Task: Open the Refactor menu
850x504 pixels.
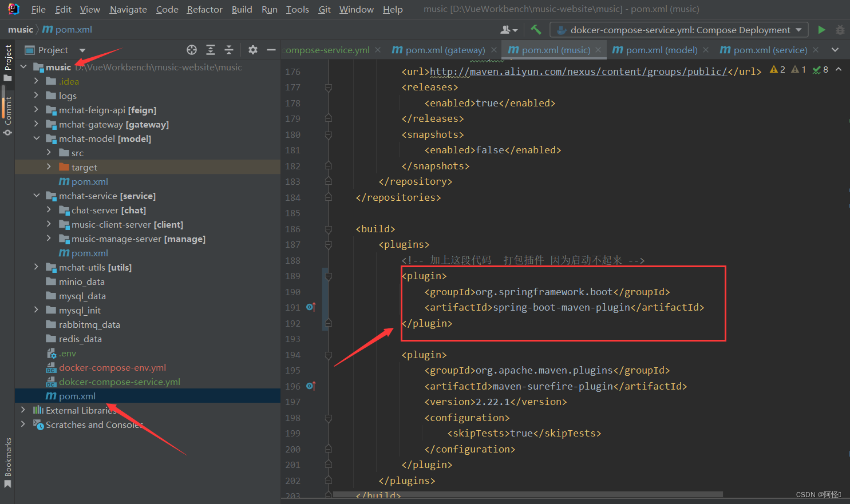Action: pyautogui.click(x=204, y=9)
